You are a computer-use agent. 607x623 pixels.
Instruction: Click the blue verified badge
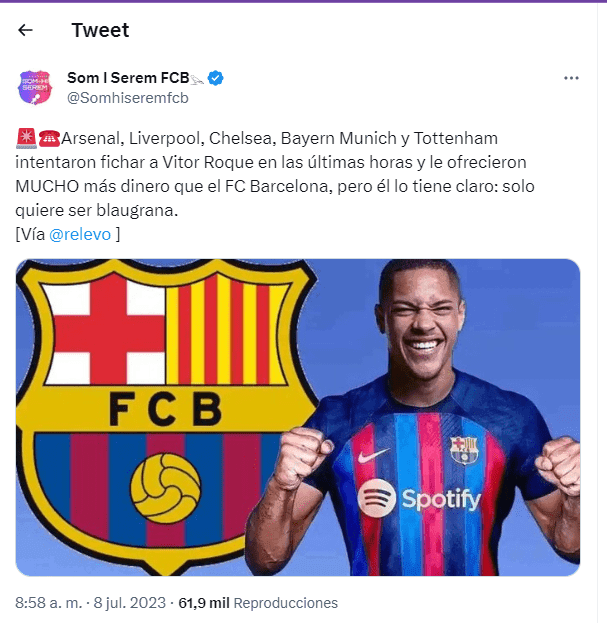[x=215, y=77]
